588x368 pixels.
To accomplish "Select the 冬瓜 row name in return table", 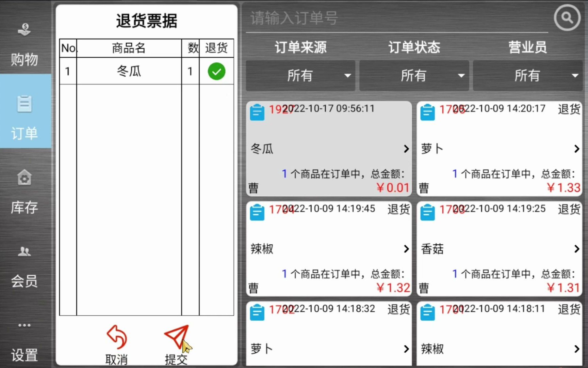I will [x=129, y=71].
